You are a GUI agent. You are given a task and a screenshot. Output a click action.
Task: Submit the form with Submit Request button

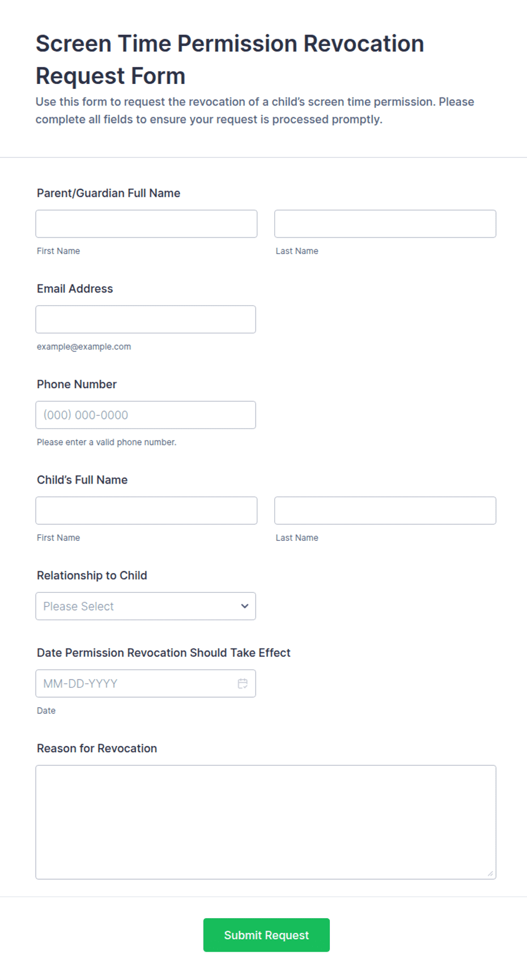266,935
